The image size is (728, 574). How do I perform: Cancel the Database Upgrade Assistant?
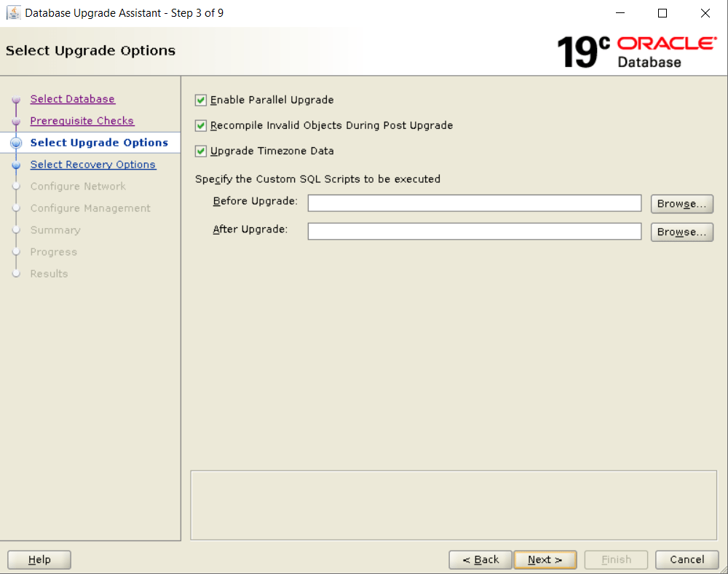[687, 559]
